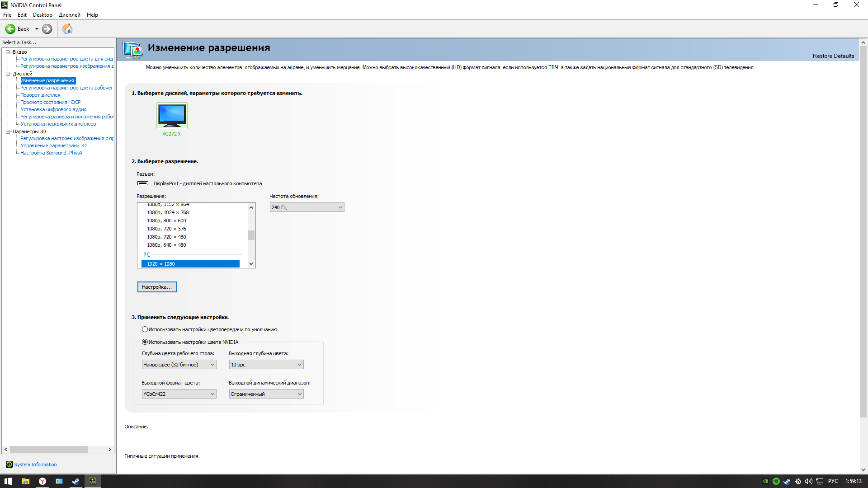
Task: Open the 240 Гц refresh rate dropdown
Action: [x=307, y=207]
